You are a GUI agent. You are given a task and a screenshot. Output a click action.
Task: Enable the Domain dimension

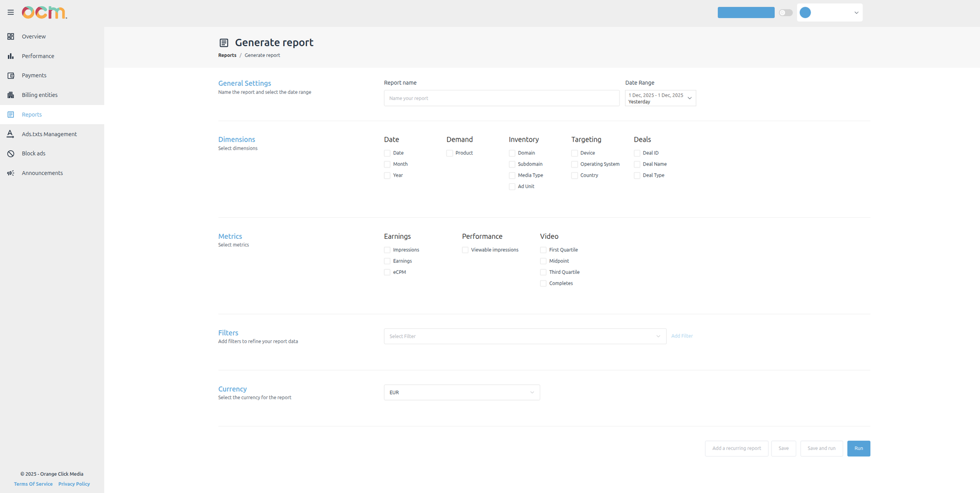click(512, 153)
